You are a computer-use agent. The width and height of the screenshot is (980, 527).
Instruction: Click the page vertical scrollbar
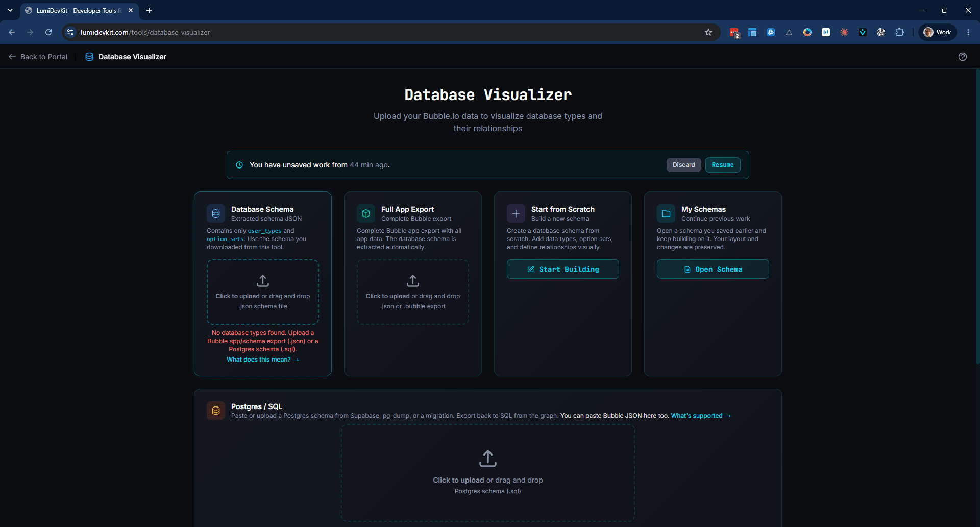click(977, 217)
